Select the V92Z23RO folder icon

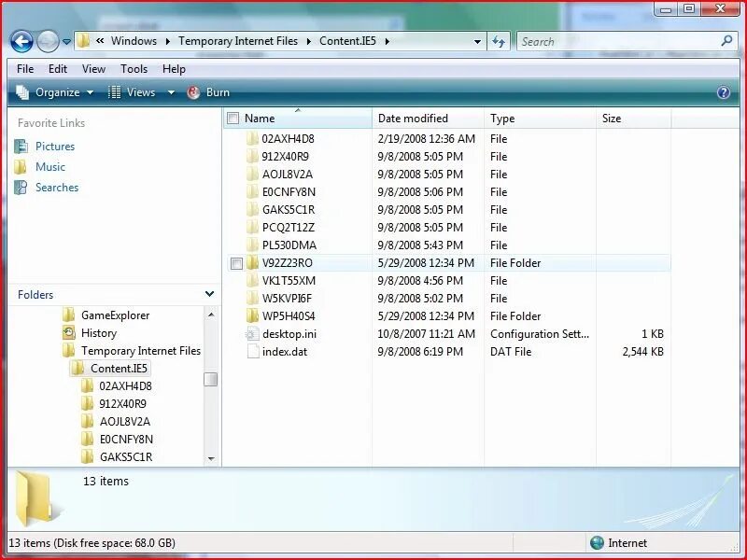coord(252,263)
